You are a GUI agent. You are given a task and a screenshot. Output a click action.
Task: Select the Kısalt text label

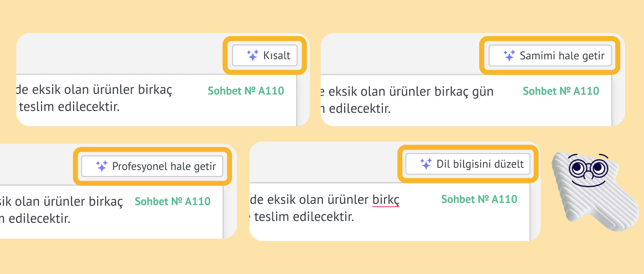pos(277,55)
